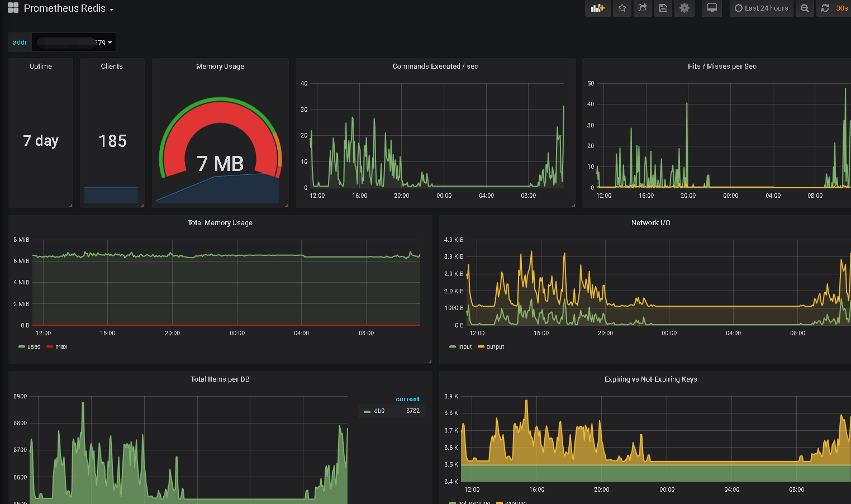Toggle the 'input' series in Network I/O

coord(464,347)
